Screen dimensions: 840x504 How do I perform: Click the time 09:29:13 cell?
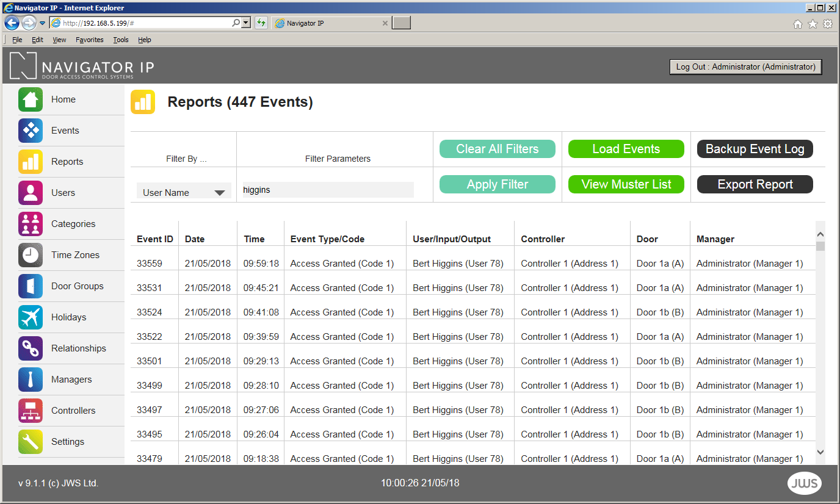[x=261, y=361]
